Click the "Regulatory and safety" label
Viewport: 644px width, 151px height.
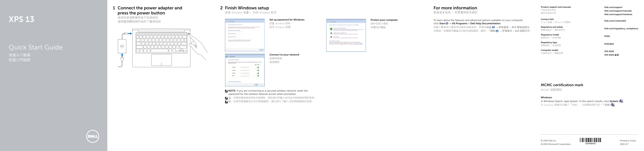(x=552, y=27)
